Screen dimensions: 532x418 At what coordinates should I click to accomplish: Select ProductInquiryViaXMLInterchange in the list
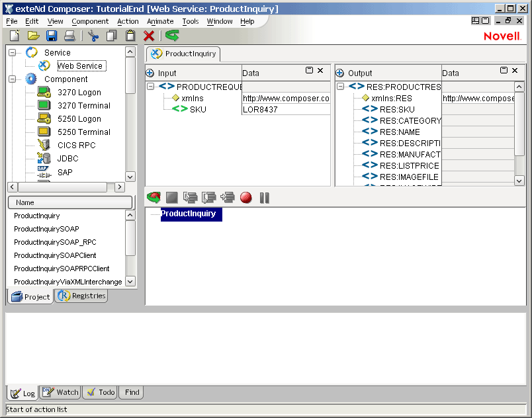[x=68, y=282]
